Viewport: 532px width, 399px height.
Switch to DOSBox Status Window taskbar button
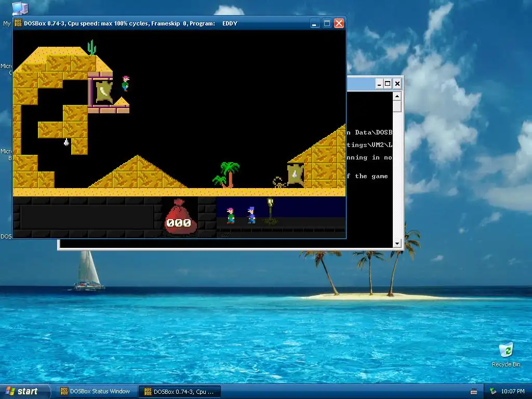96,392
